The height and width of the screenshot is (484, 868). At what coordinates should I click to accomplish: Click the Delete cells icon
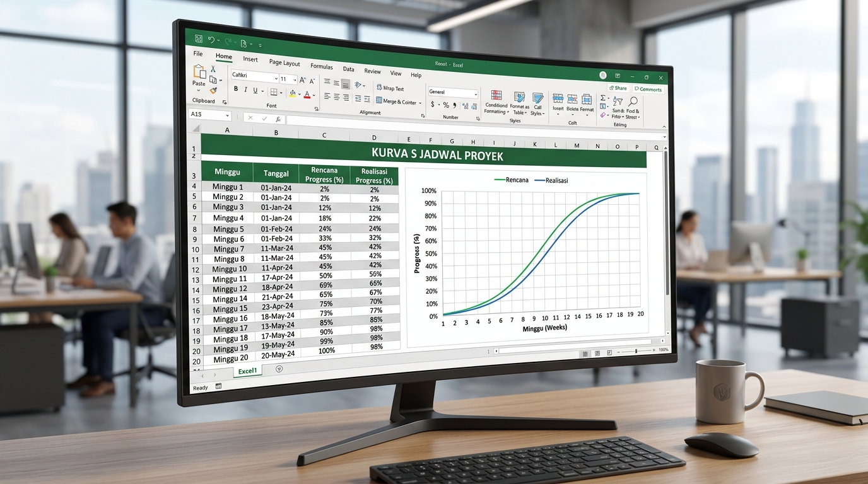(x=572, y=105)
